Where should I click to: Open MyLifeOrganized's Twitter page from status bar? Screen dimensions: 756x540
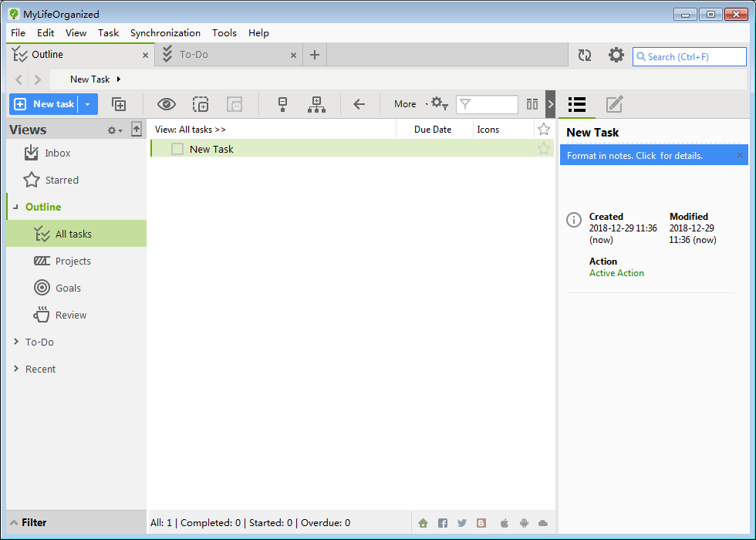462,522
